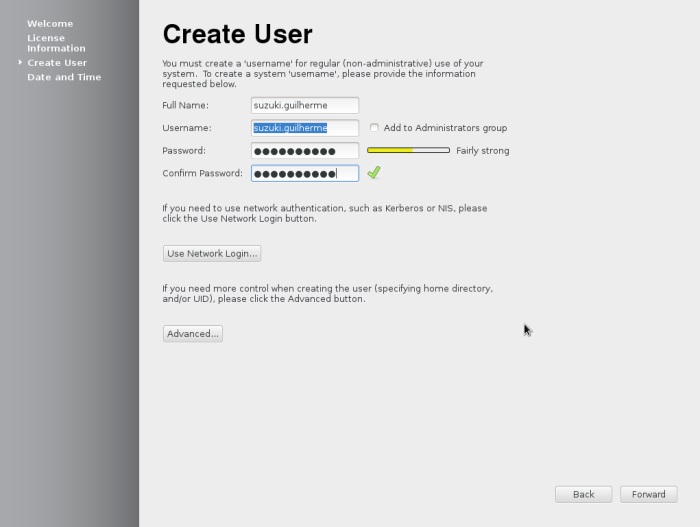Click the green password match checkmark
Image resolution: width=700 pixels, height=527 pixels.
373,173
